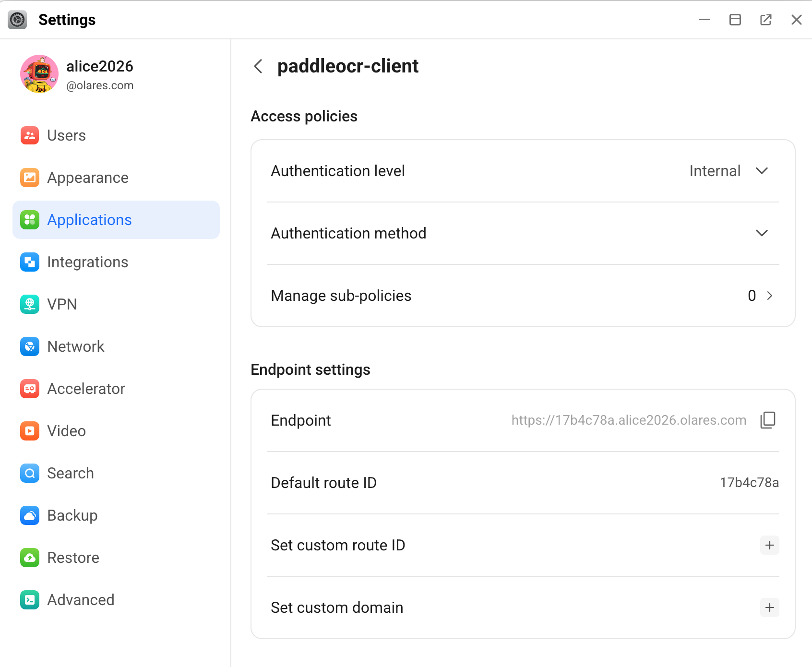Click the Backup cloud icon
Viewport: 812px width, 667px height.
(x=30, y=515)
